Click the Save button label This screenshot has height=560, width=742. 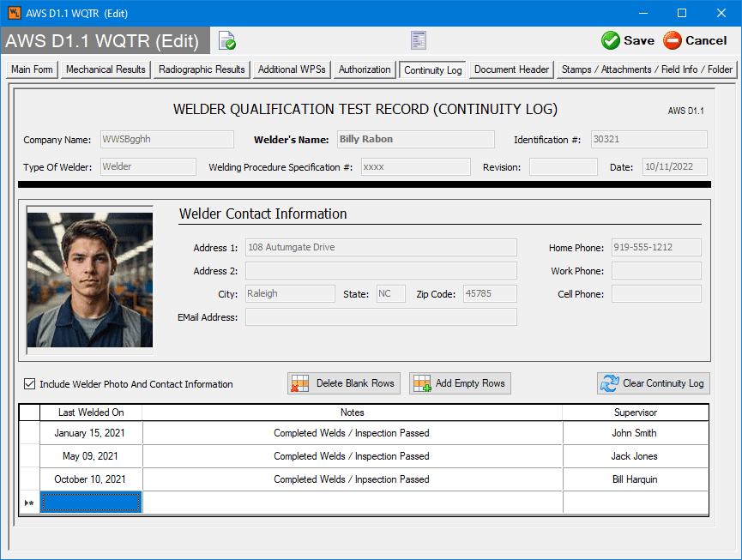[x=639, y=40]
